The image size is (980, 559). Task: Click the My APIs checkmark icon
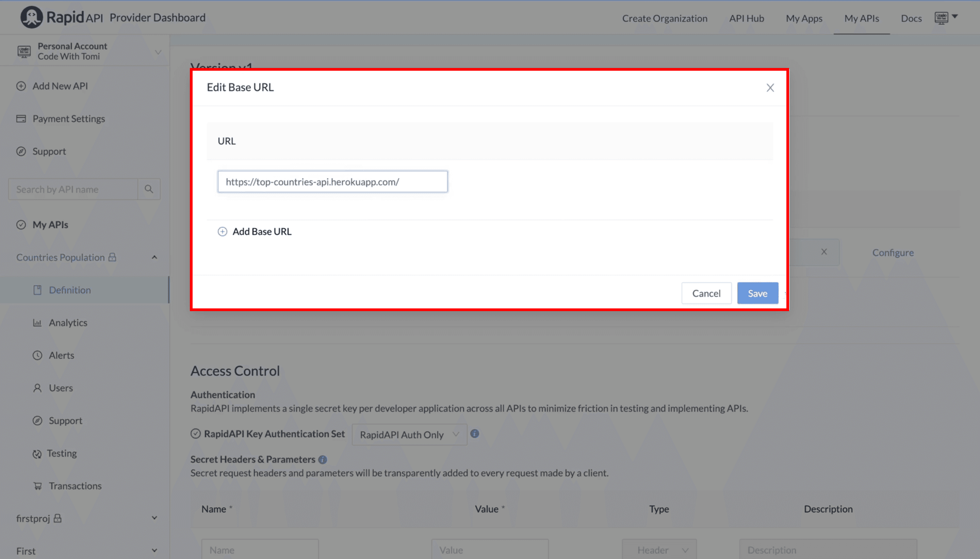click(21, 225)
